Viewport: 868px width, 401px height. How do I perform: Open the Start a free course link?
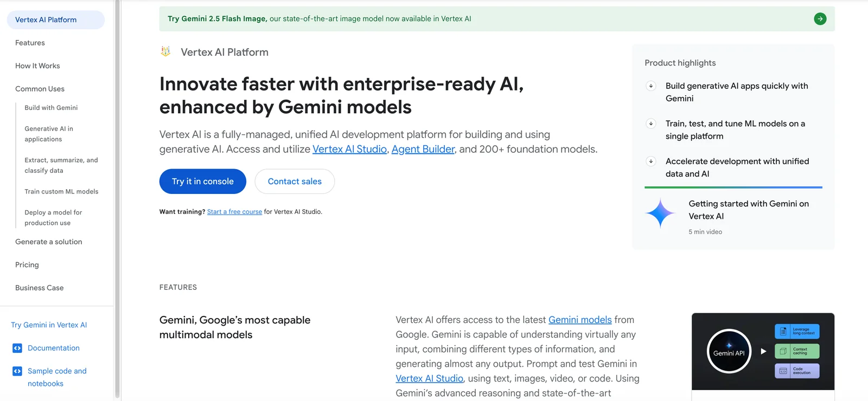[234, 212]
